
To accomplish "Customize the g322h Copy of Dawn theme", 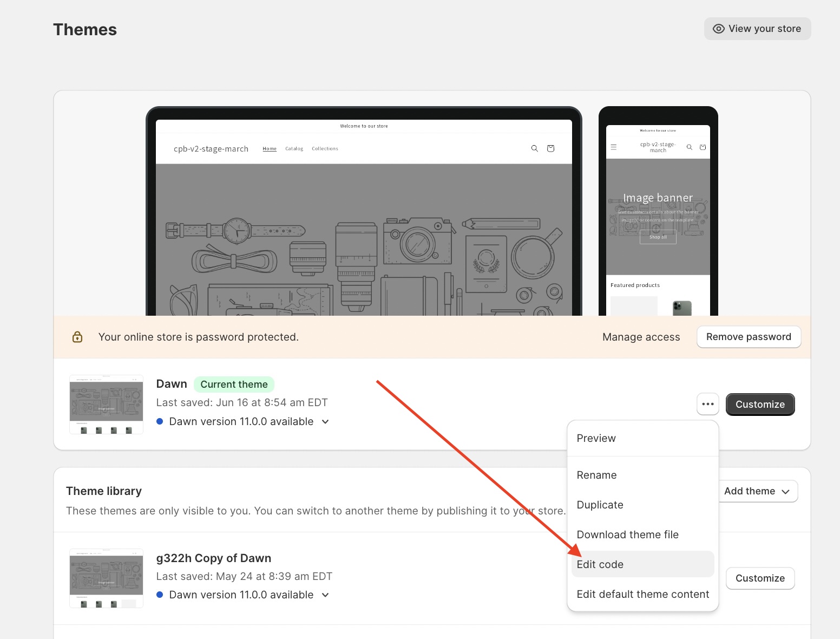I will (760, 578).
